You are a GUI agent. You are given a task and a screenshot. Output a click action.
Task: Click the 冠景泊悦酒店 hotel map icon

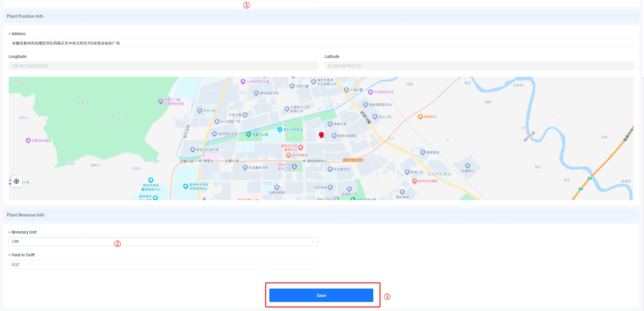(x=28, y=140)
